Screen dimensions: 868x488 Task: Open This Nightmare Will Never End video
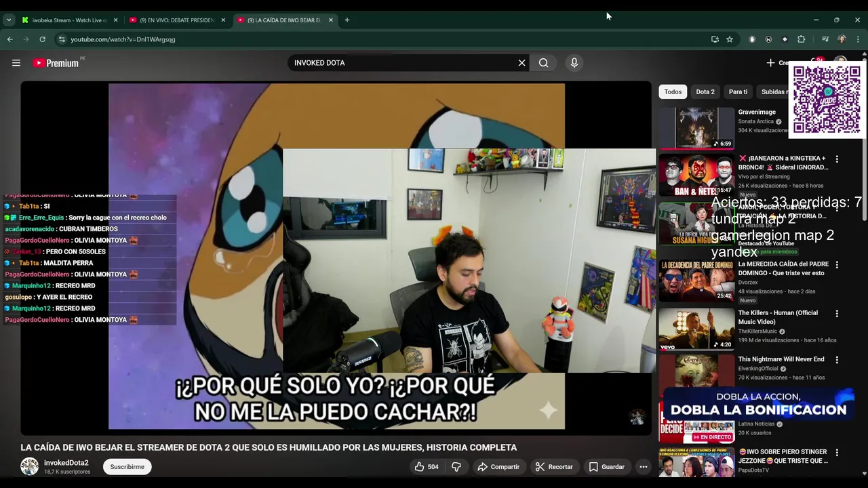pos(781,359)
